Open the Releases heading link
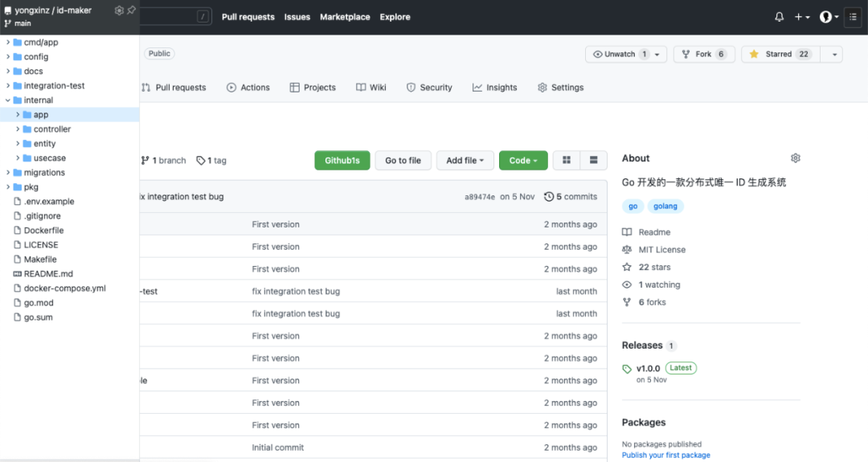Viewport: 868px width, 462px height. pos(642,345)
